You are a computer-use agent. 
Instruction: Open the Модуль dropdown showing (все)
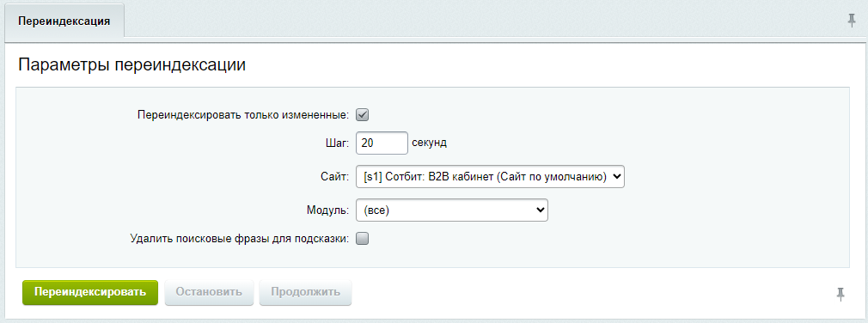[452, 210]
